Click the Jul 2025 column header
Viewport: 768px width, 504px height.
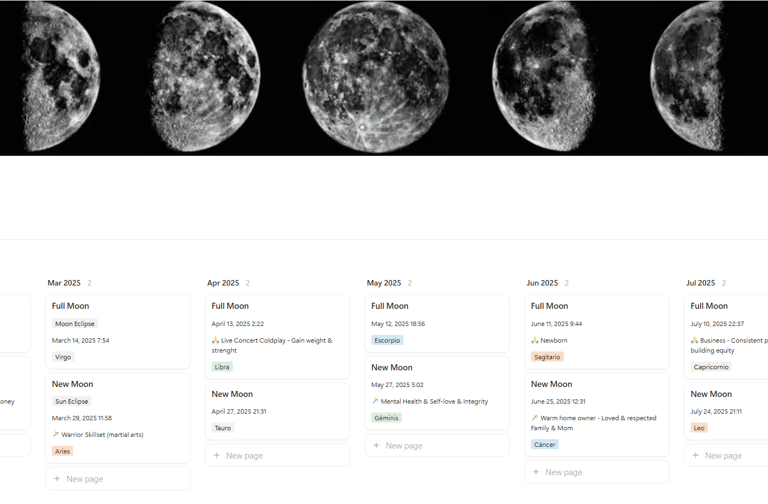(700, 283)
